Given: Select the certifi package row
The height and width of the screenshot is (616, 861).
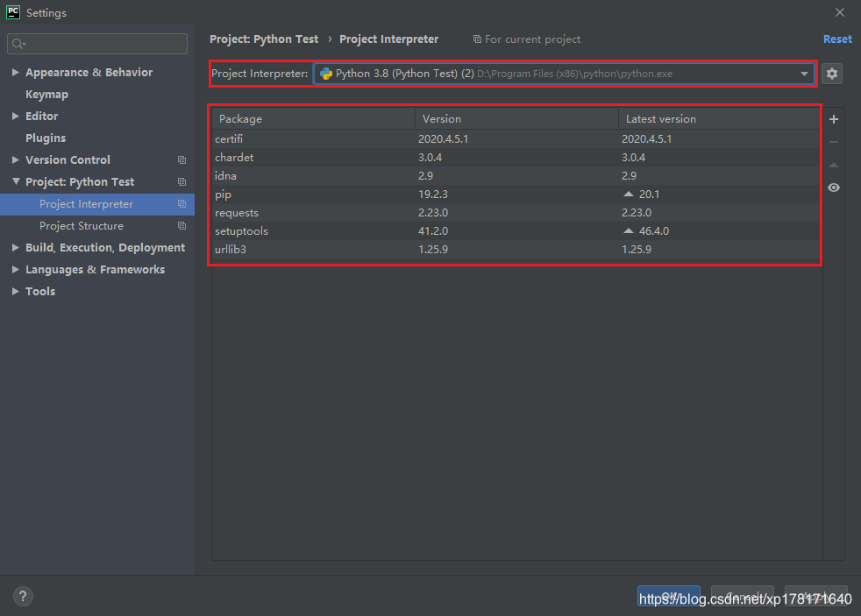Looking at the screenshot, I should [x=516, y=138].
